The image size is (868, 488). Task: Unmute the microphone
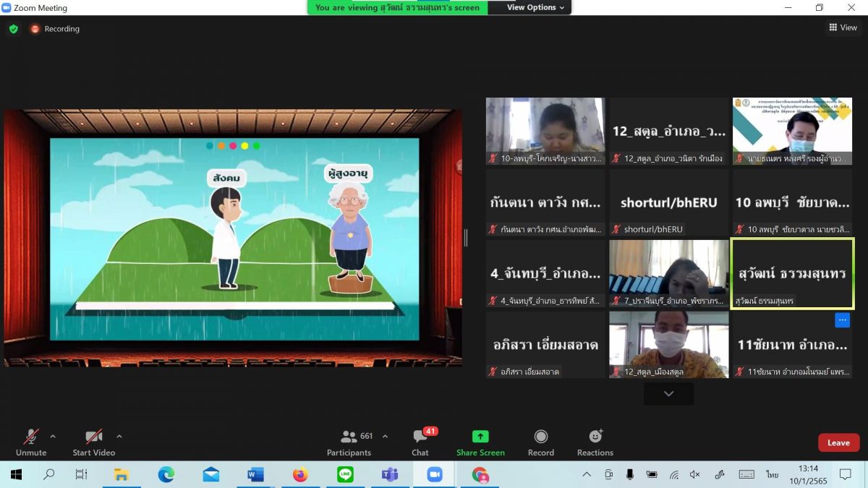coord(31,437)
